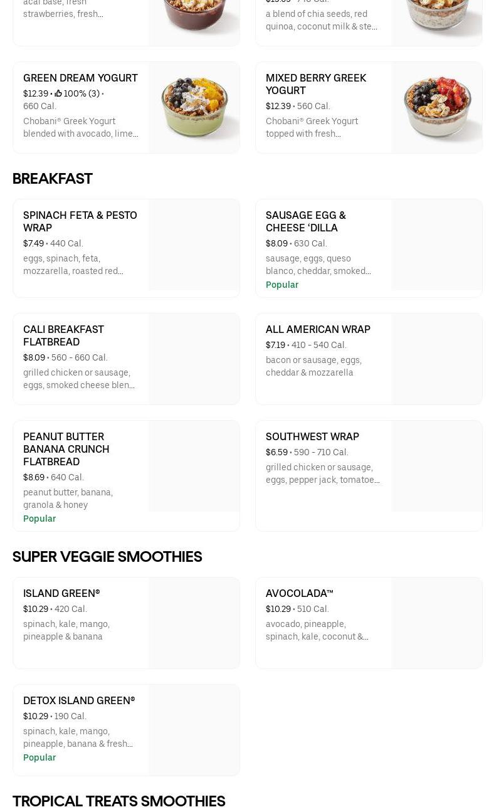Click the Super Veggie Smoothies heading
Viewport: 504px width, 812px height.
[x=107, y=557]
